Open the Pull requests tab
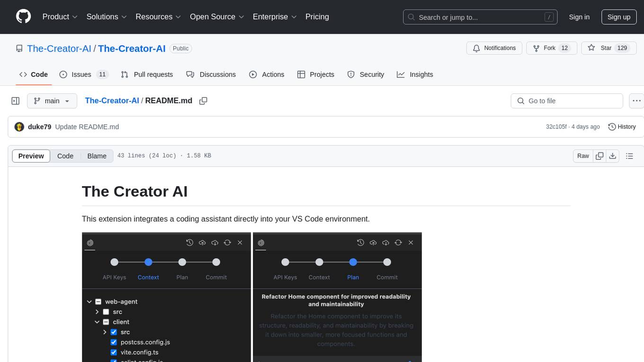644x362 pixels. 147,74
